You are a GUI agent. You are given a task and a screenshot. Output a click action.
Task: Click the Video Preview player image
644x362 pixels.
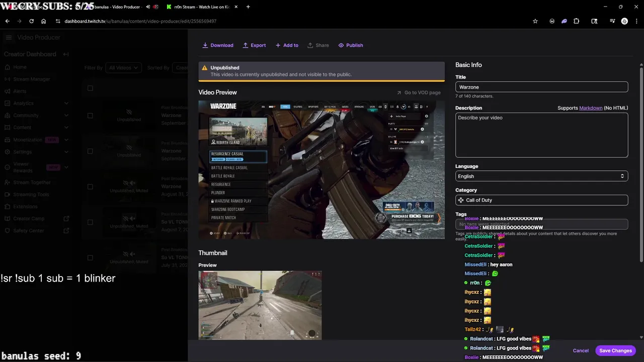coord(321,169)
